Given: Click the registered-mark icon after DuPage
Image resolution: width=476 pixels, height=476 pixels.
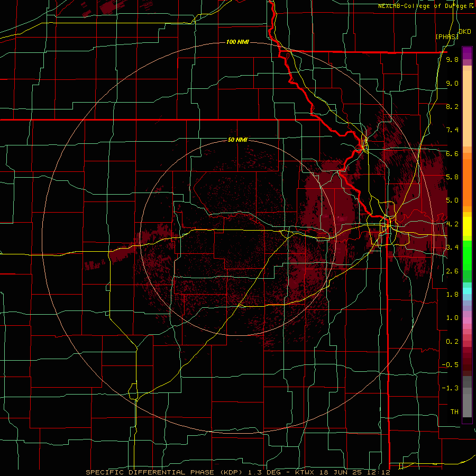Looking at the screenshot, I should (x=471, y=6).
